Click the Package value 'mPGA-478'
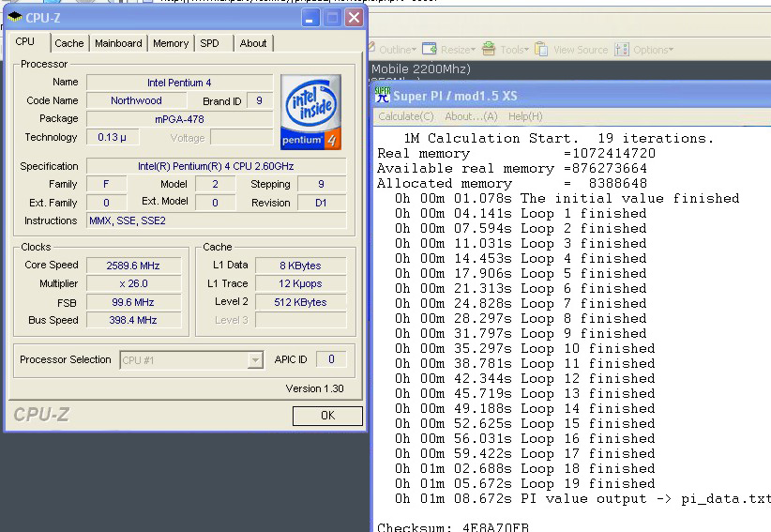 179,119
